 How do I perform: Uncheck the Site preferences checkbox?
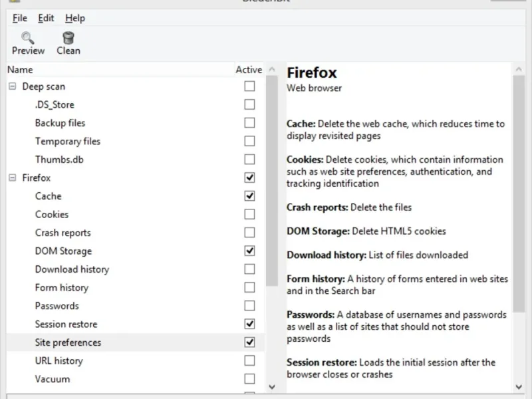[249, 342]
